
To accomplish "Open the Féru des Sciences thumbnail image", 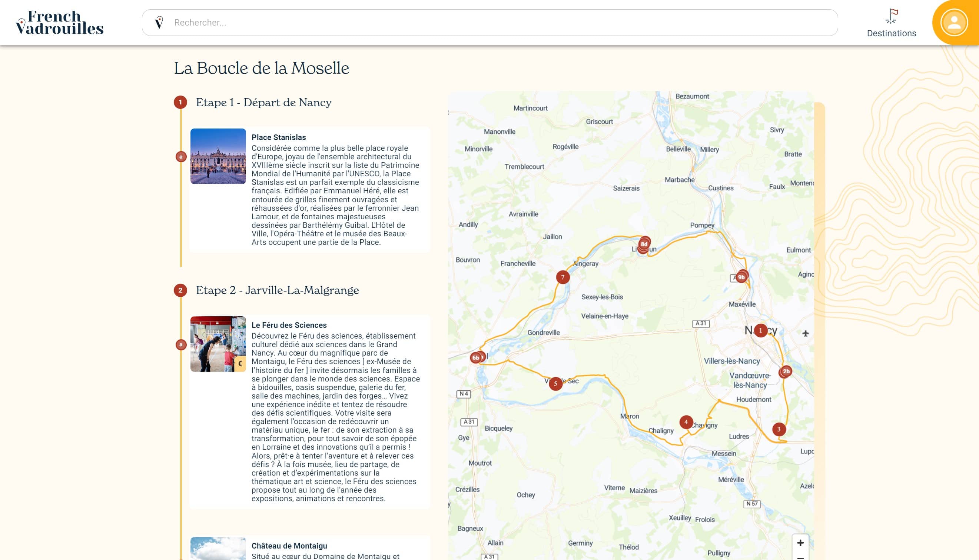I will (x=218, y=344).
